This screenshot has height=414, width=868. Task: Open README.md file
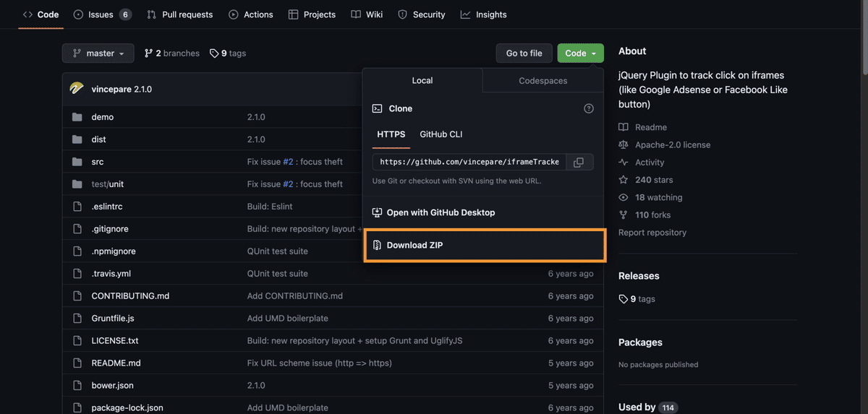coord(116,363)
